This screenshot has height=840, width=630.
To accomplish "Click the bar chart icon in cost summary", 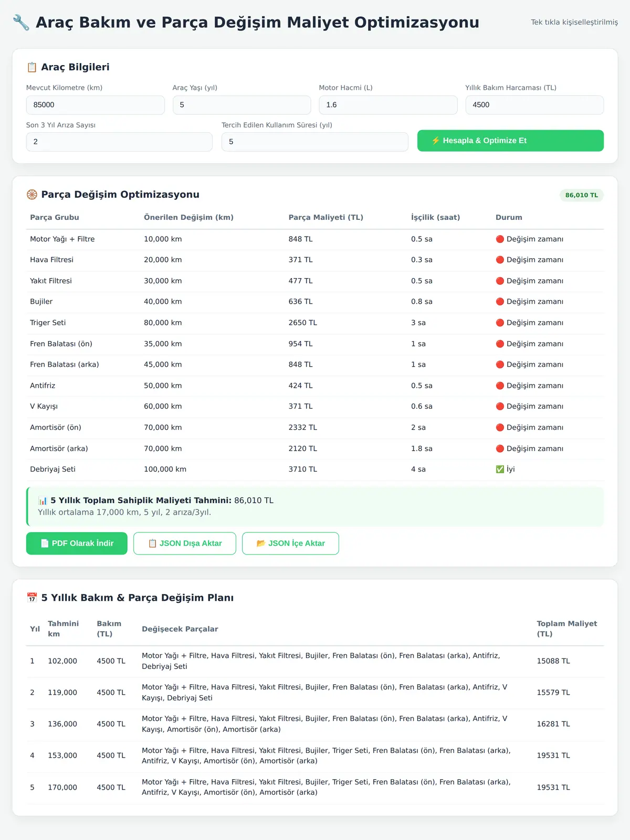I will tap(43, 501).
